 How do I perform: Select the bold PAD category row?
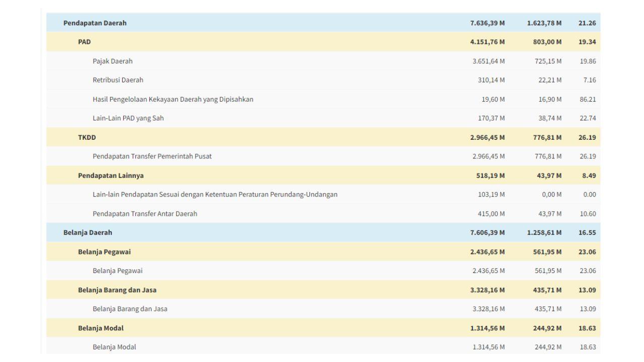[84, 42]
